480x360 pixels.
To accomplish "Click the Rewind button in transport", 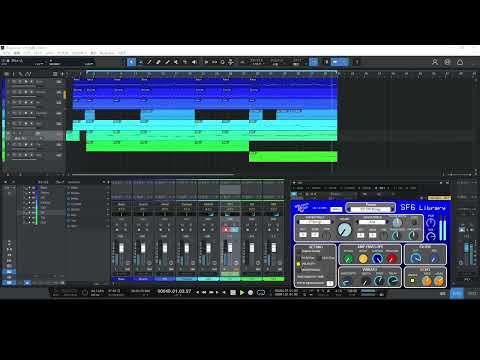I will coord(204,293).
